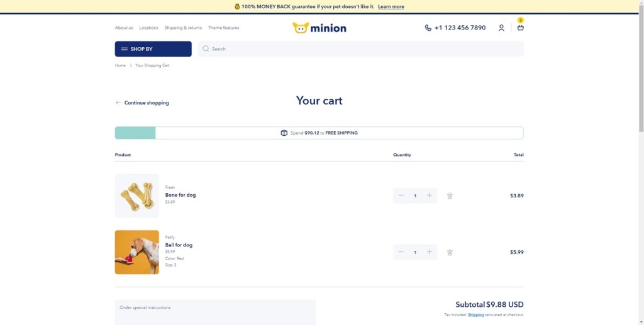Increase Ball for dog quantity
Screen dimensions: 644x325
pos(430,252)
